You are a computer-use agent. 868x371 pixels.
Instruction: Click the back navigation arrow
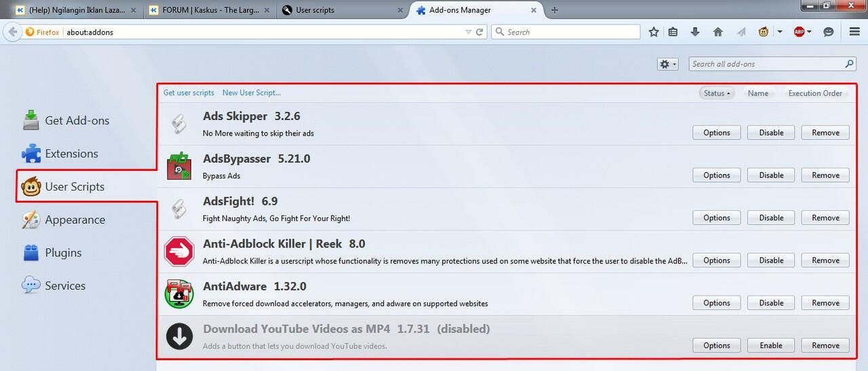pos(12,32)
